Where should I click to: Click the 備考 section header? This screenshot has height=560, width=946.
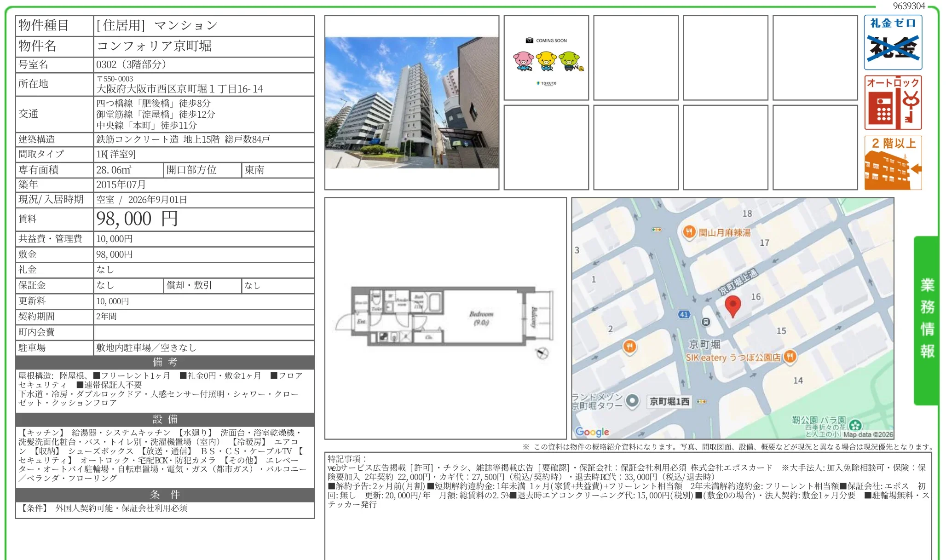pyautogui.click(x=165, y=362)
